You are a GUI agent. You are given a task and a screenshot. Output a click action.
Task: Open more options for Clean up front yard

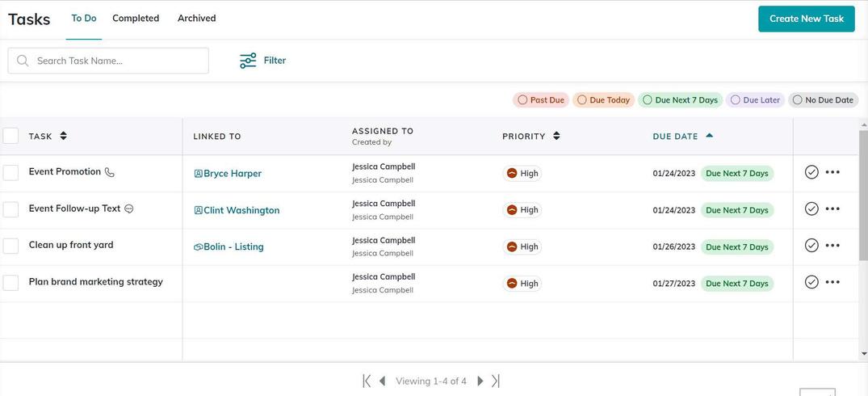point(832,246)
